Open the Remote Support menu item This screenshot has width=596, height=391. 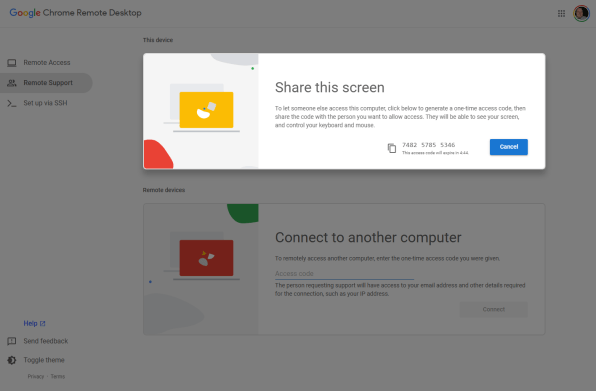click(46, 83)
